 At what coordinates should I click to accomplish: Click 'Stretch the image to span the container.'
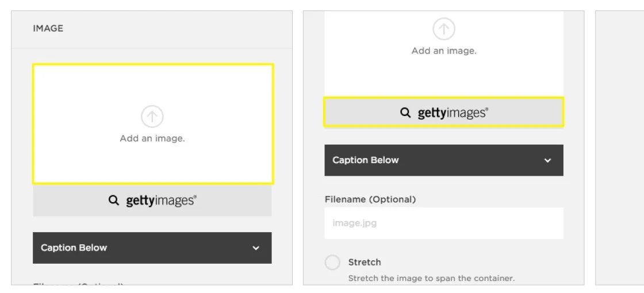431,278
